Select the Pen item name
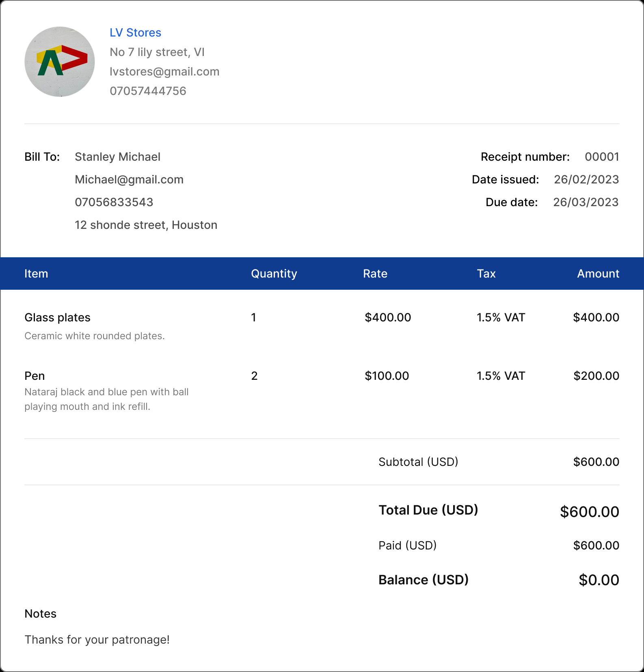644x672 pixels. tap(35, 376)
